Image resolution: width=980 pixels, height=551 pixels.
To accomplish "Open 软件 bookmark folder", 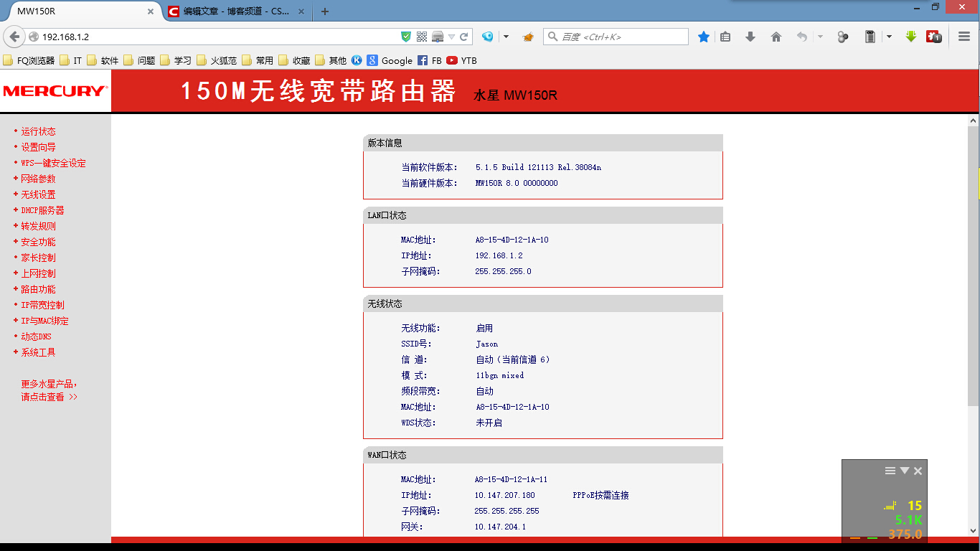I will (x=103, y=60).
